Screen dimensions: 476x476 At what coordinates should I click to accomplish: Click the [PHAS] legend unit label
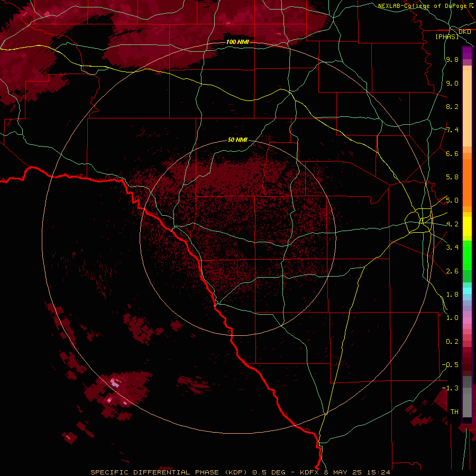(x=447, y=37)
